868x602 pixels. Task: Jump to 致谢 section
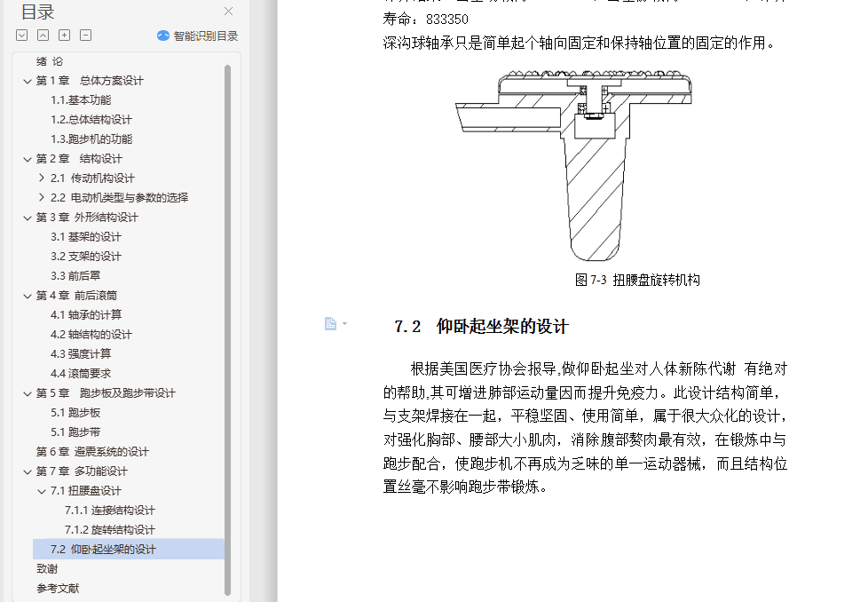(x=47, y=569)
